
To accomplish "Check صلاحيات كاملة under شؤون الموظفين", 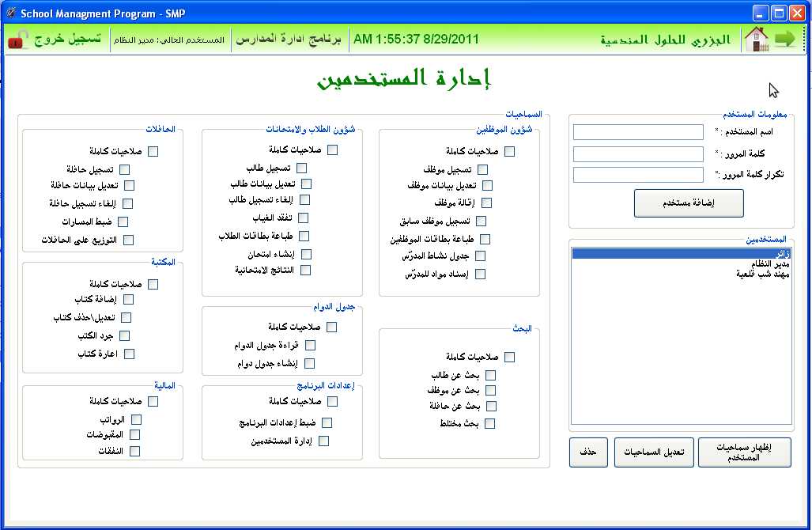I will (509, 151).
